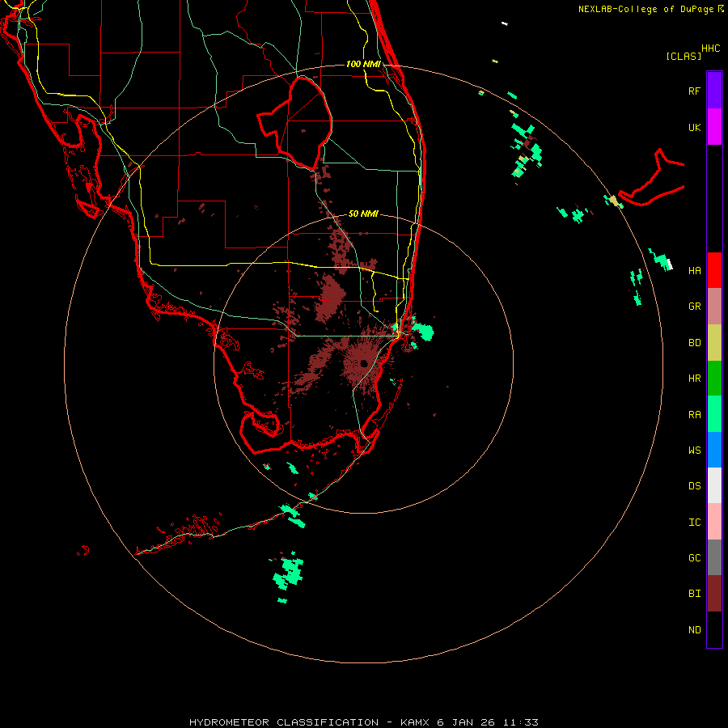Click the rain echo just offshore east of Miami
This screenshot has height=728, width=728.
423,331
